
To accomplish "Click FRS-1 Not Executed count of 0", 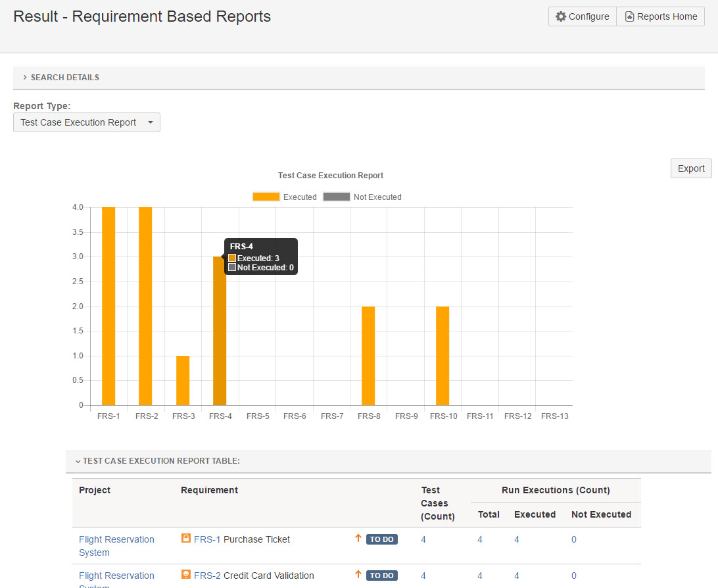I will tap(574, 539).
